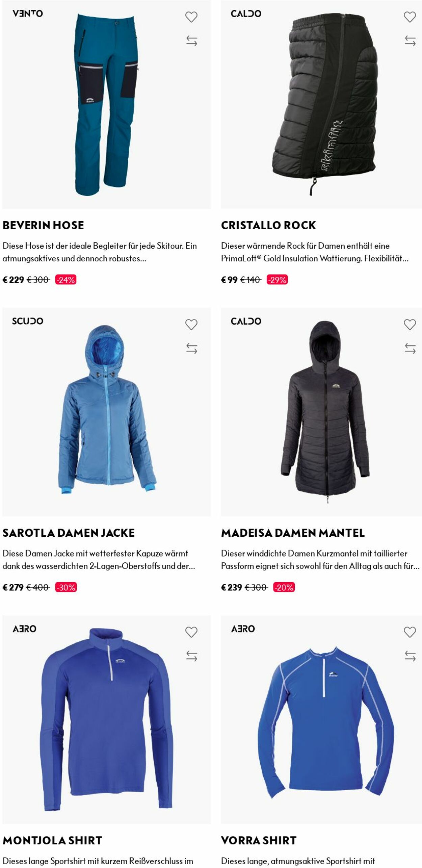Save Vorra Shirt with heart icon
Viewport: 422px width, 868px height.
(410, 632)
